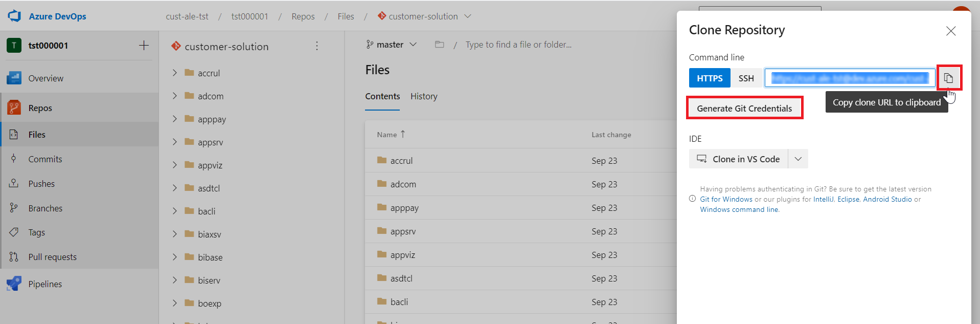The image size is (980, 324).
Task: Open customer-solution repository dropdown in breadcrumb
Action: point(468,16)
